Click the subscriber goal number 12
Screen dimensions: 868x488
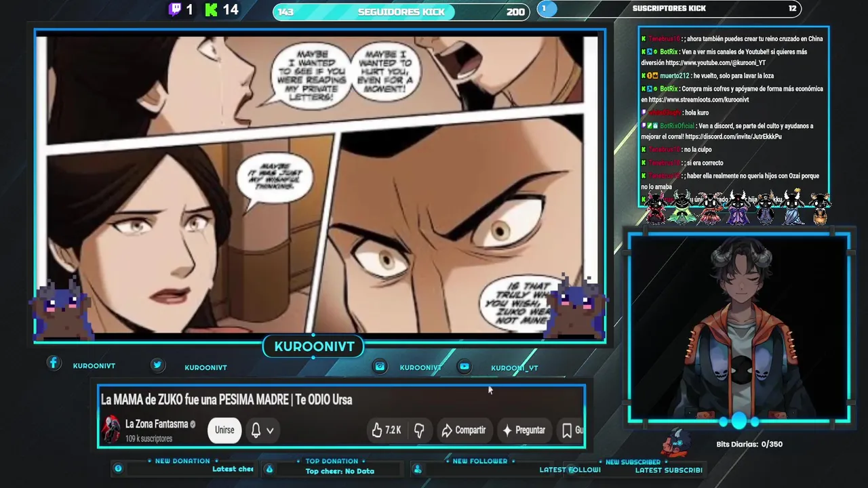click(792, 8)
